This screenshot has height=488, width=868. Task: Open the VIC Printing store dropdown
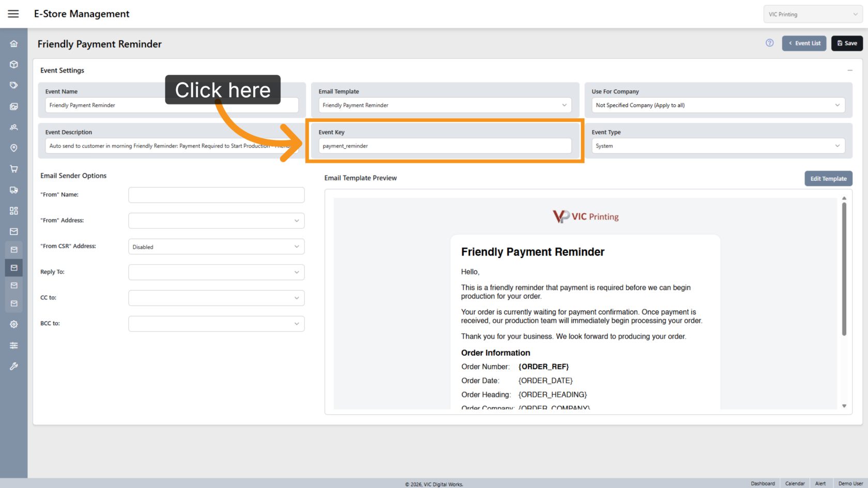[813, 14]
